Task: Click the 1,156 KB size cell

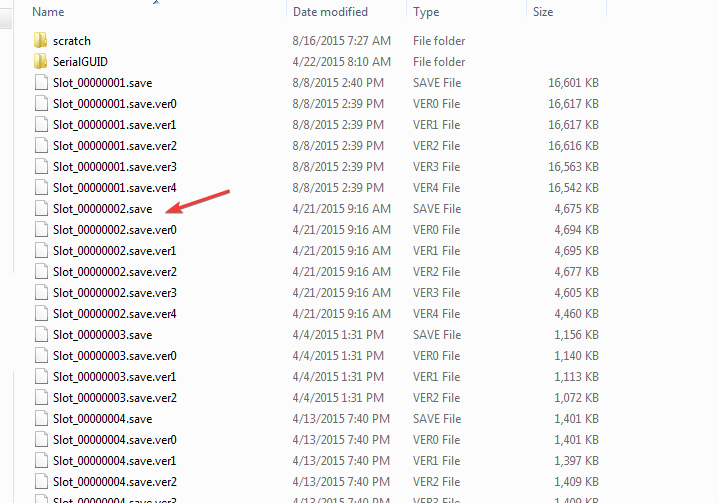Action: coord(576,335)
